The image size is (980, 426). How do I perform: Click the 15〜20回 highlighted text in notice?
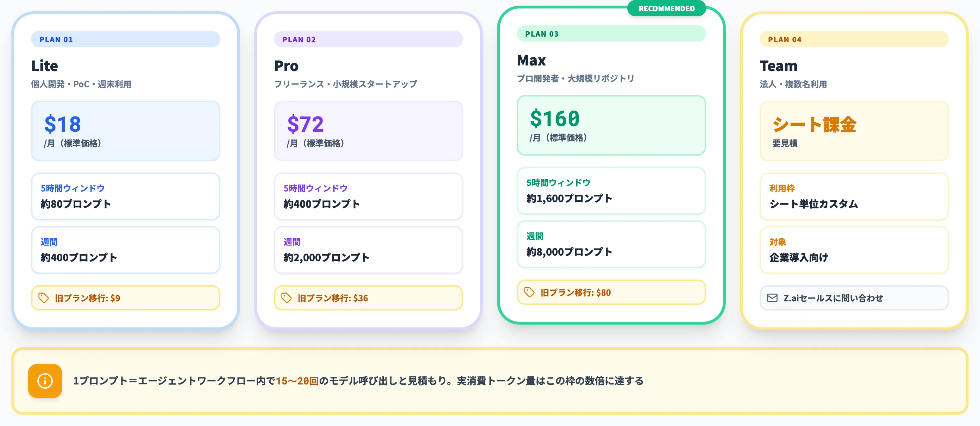coord(297,381)
